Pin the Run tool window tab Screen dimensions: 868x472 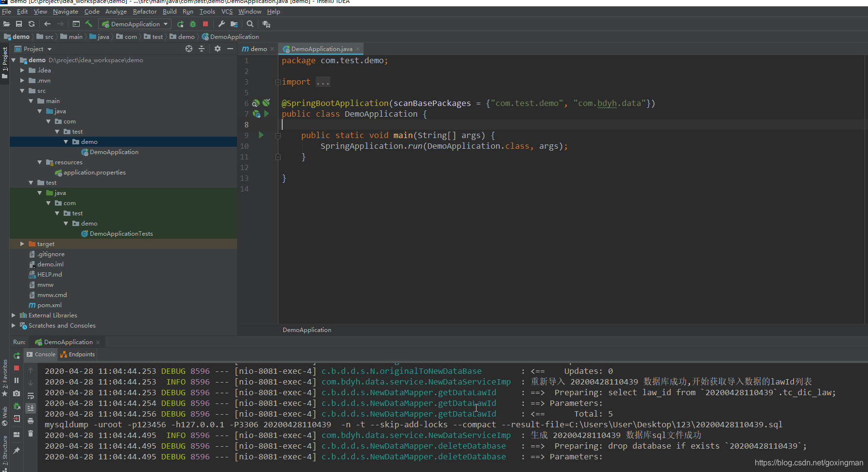point(17,450)
